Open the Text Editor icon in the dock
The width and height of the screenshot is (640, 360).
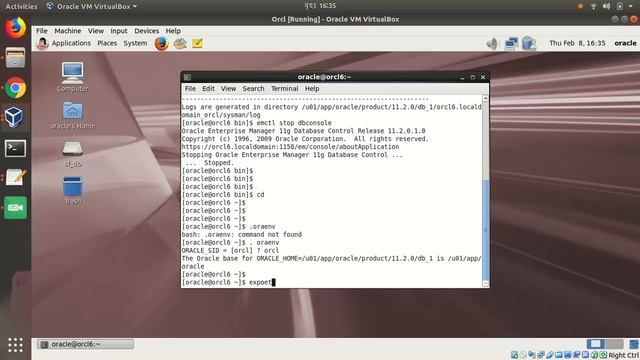(15, 178)
